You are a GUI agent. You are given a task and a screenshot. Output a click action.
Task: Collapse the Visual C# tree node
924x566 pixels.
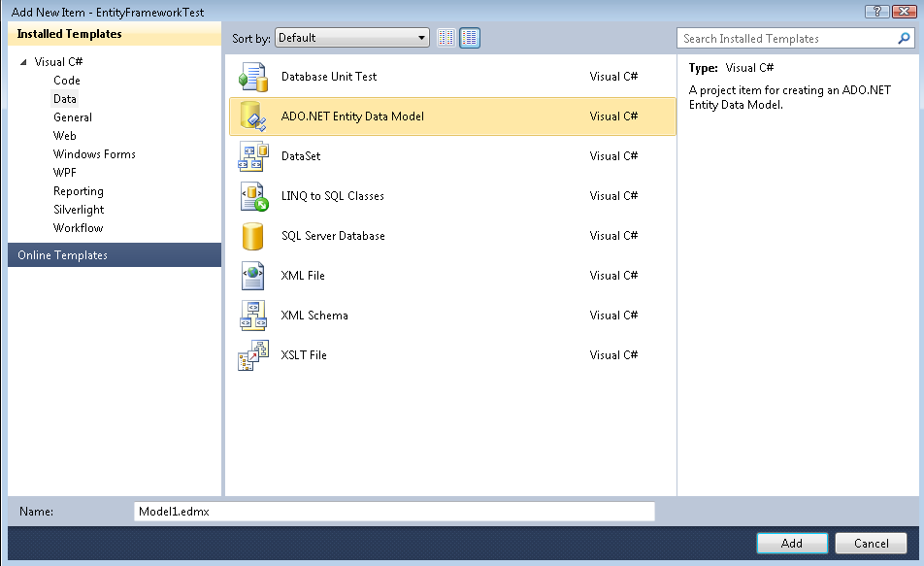point(23,62)
